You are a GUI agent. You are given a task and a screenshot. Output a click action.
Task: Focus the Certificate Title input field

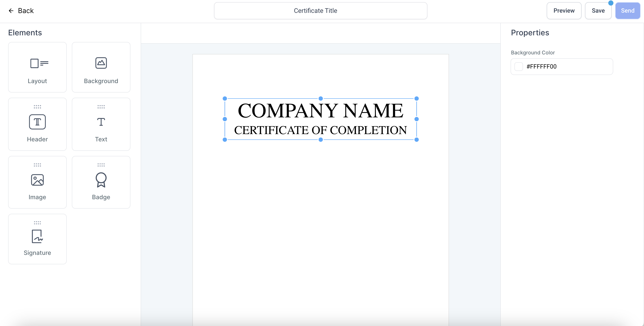321,11
